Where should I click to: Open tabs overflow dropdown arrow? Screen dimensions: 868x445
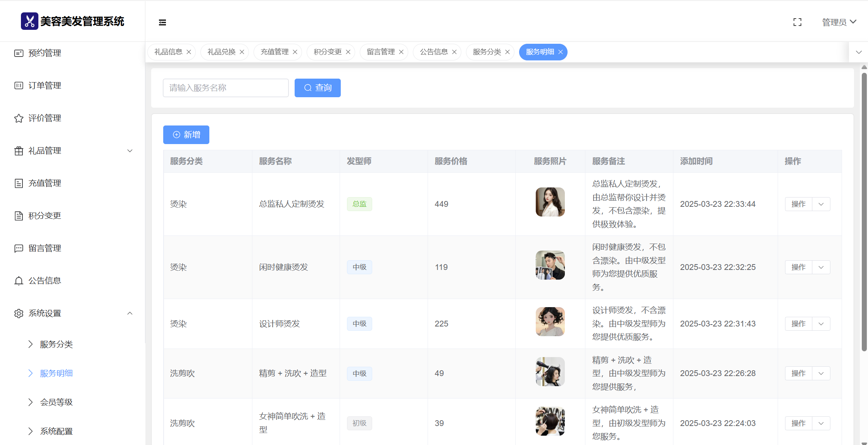coord(859,52)
